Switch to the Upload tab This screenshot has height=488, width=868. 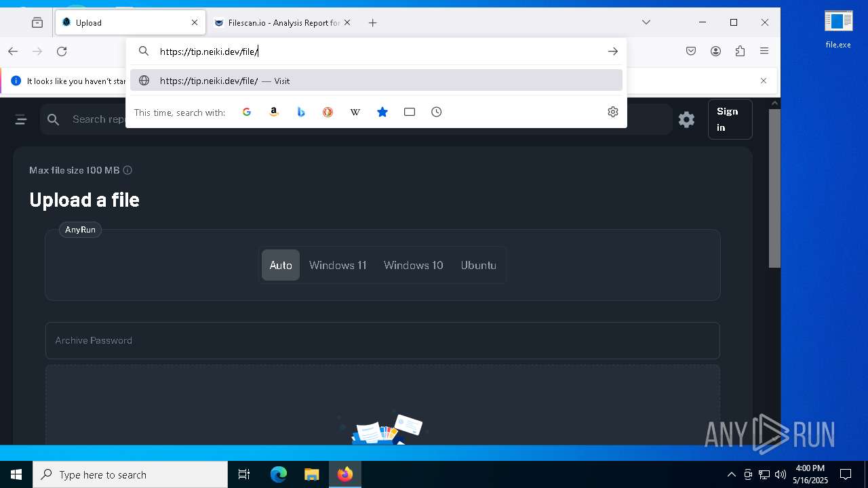[x=130, y=22]
